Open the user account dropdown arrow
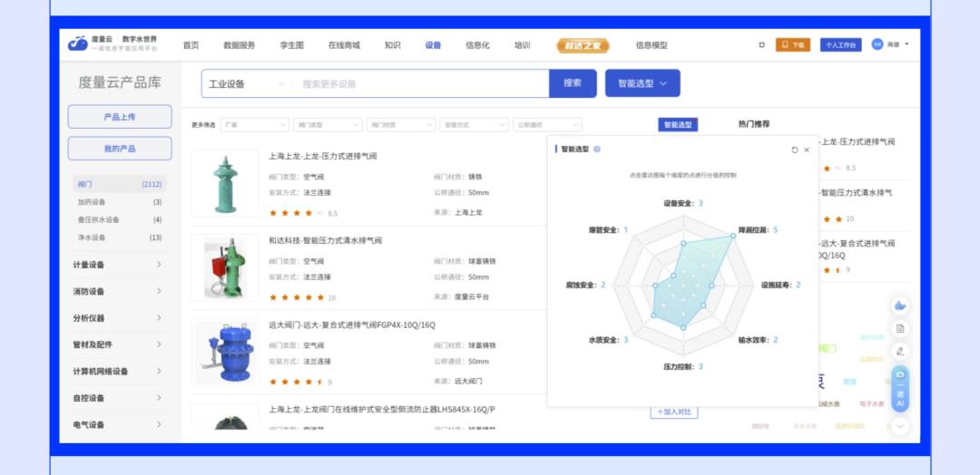 [906, 44]
